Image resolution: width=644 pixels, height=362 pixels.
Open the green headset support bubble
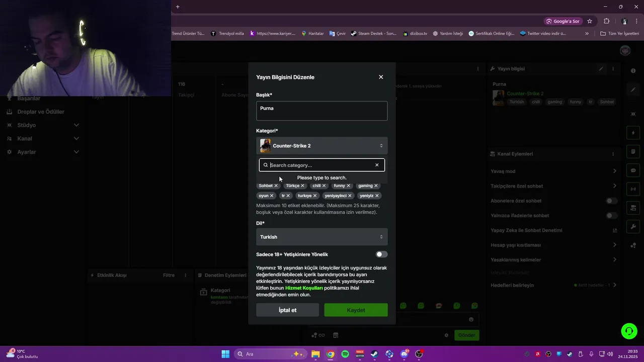click(629, 331)
